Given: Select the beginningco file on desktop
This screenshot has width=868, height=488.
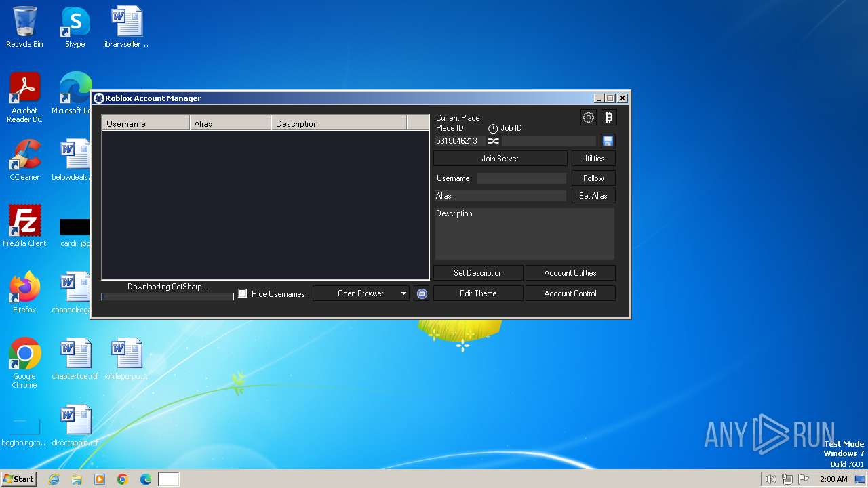Looking at the screenshot, I should [24, 432].
